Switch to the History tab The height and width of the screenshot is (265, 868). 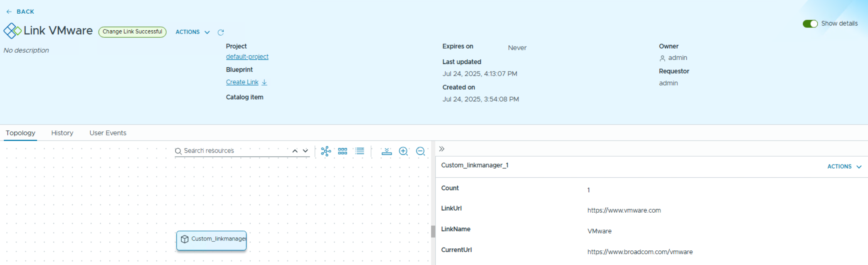62,133
